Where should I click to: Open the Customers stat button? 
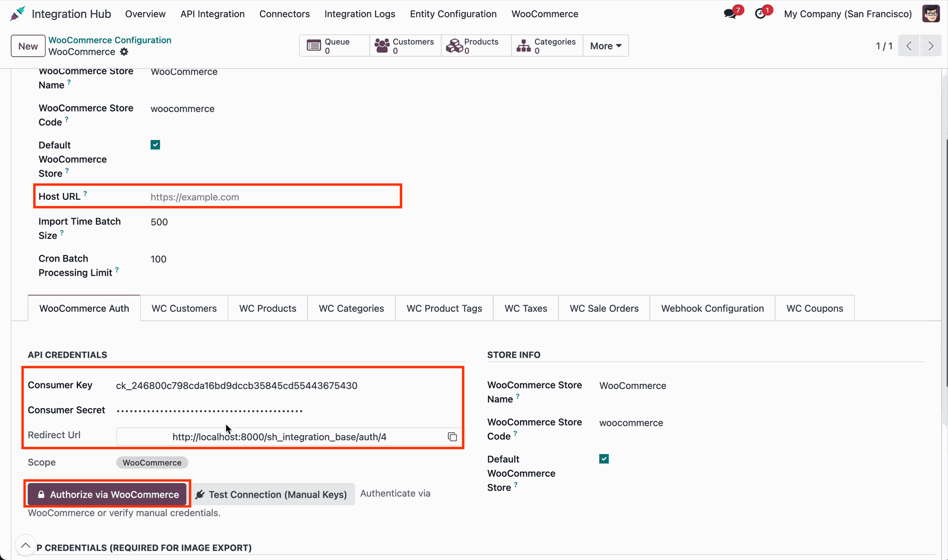point(405,46)
